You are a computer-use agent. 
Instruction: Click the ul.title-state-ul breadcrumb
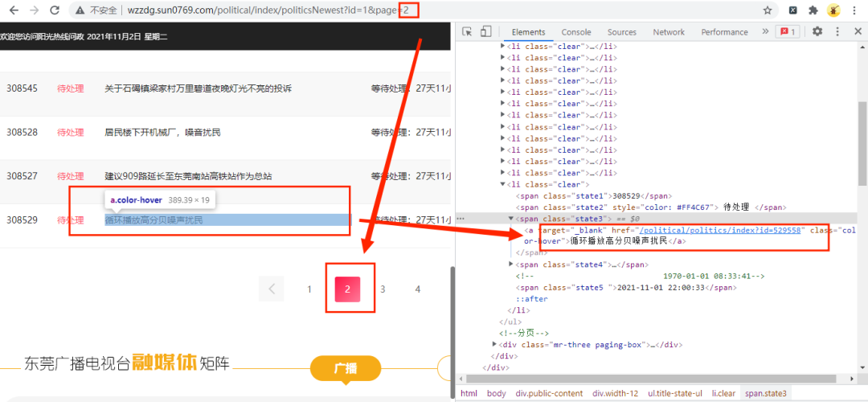(675, 393)
